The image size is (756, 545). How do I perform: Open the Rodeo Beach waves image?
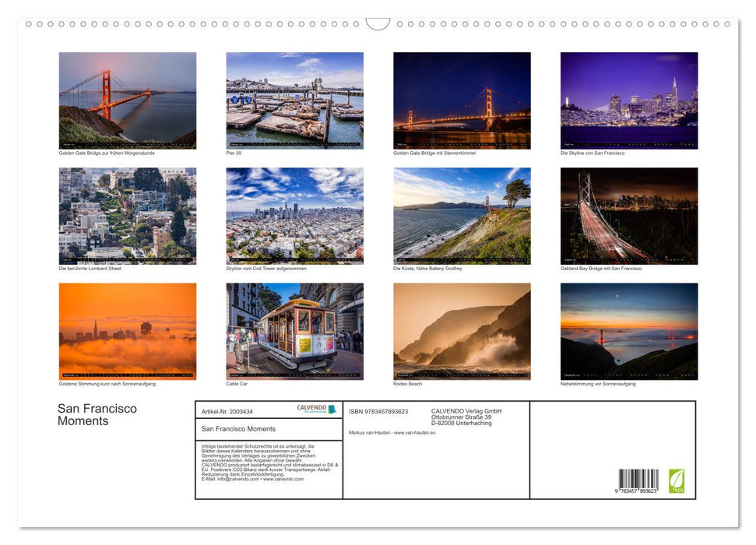(x=462, y=331)
